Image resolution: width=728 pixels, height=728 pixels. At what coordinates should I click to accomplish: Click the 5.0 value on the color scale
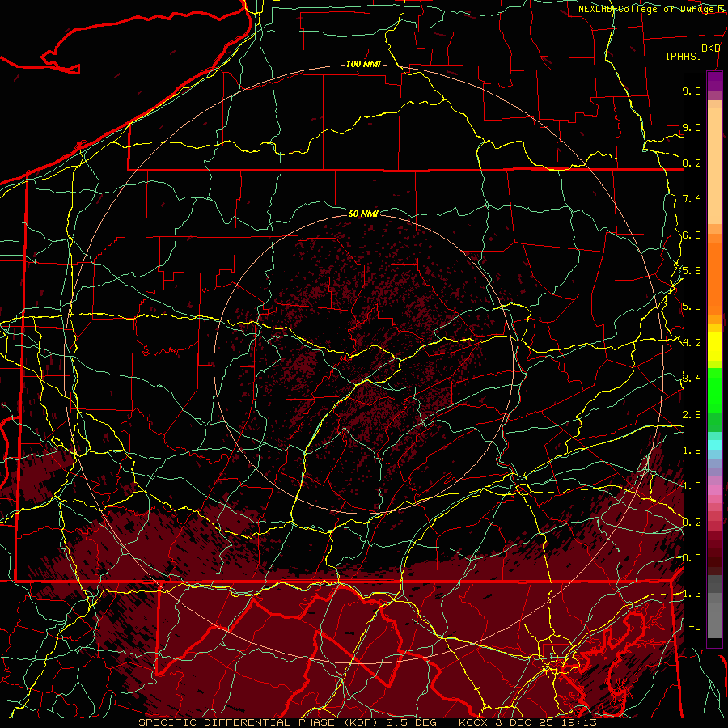pyautogui.click(x=692, y=307)
